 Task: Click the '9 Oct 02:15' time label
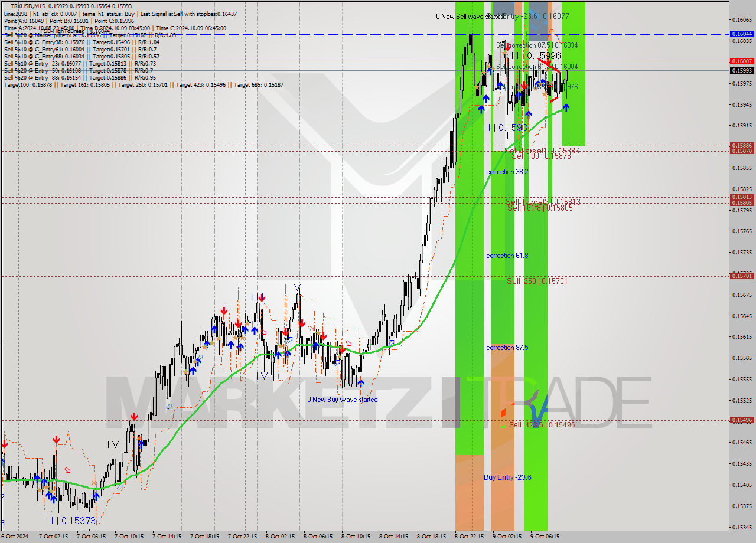point(507,537)
